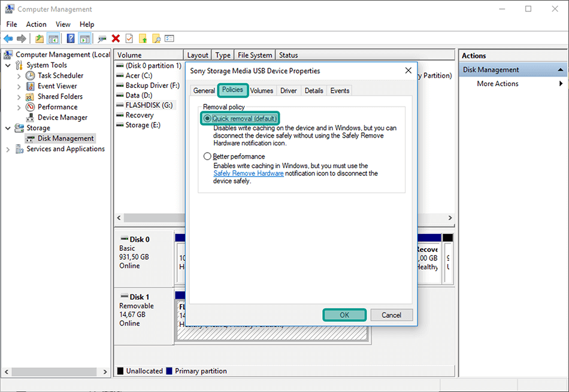This screenshot has width=569, height=392.
Task: Select the Event Viewer icon in tree
Action: pyautogui.click(x=30, y=86)
